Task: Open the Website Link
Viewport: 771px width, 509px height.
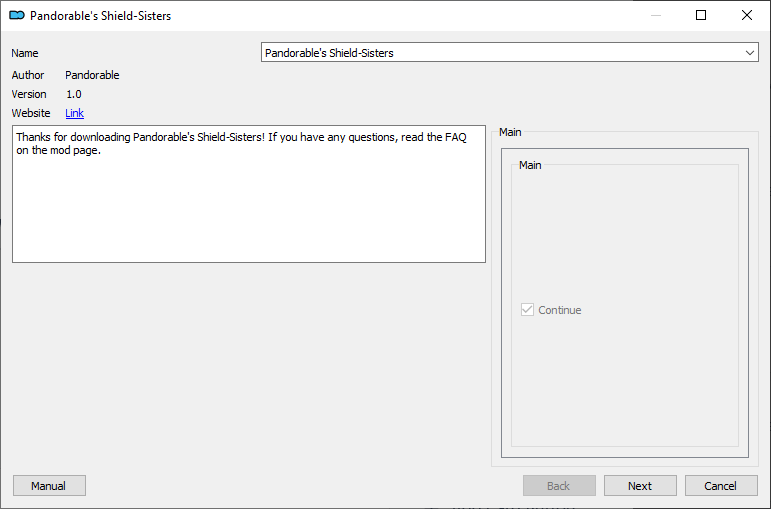Action: (x=74, y=113)
